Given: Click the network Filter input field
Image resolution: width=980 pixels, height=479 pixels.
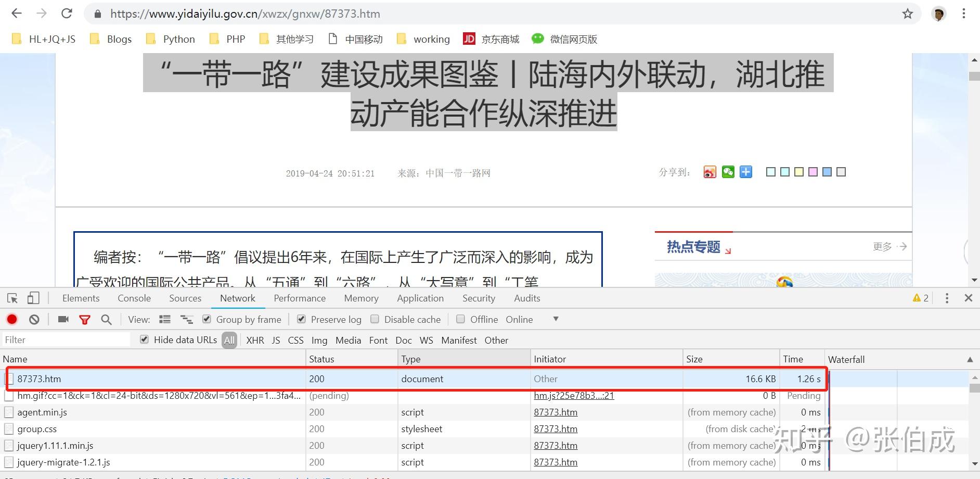Looking at the screenshot, I should (66, 340).
